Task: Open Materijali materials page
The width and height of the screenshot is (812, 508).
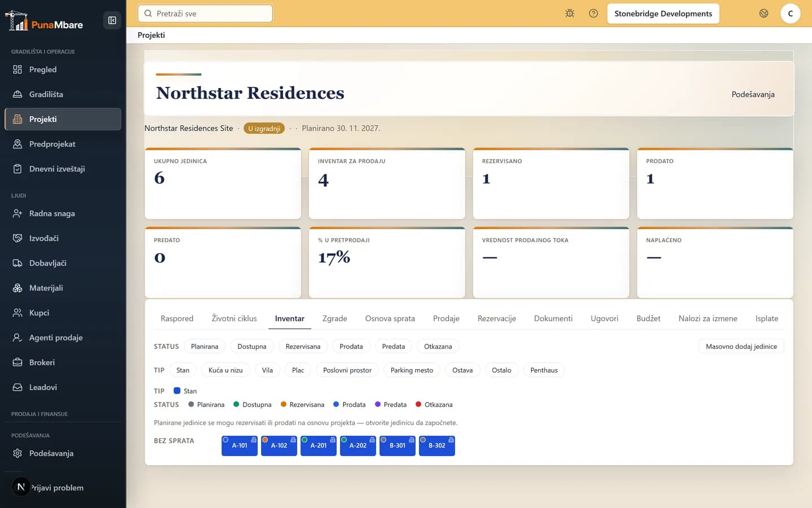Action: tap(63, 288)
